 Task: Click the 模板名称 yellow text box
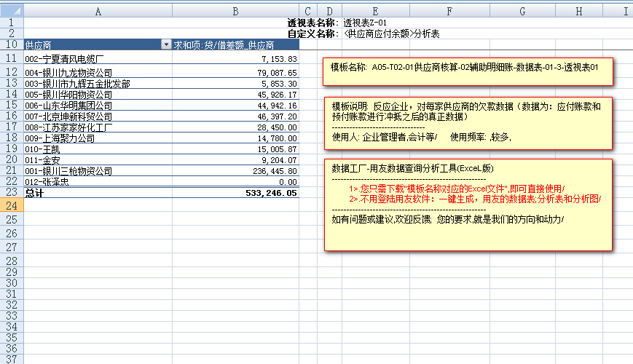468,72
